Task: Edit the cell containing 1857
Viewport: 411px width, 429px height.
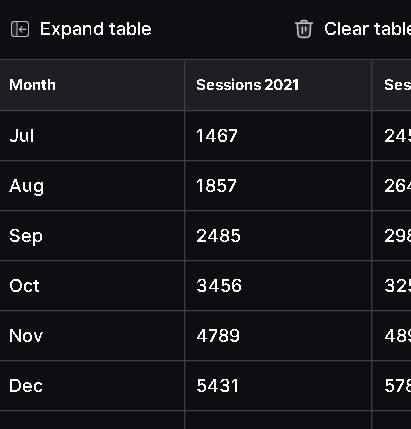Action: (x=278, y=186)
